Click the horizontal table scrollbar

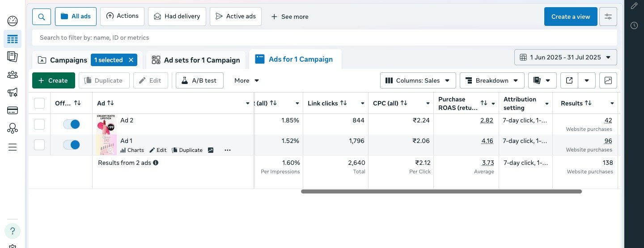tap(441, 191)
